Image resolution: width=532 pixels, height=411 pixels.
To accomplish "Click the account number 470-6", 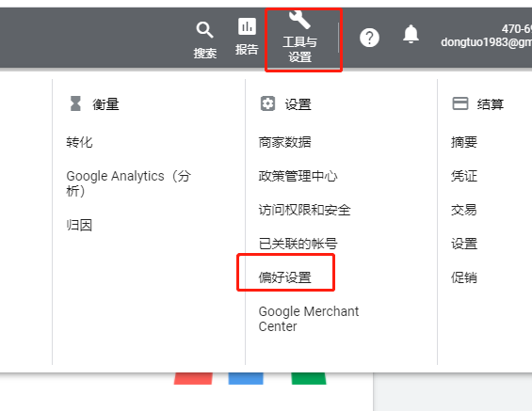I will (x=517, y=29).
